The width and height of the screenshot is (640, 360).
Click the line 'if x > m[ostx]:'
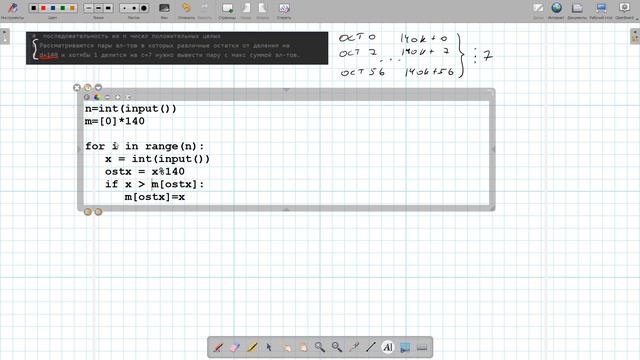tap(154, 184)
